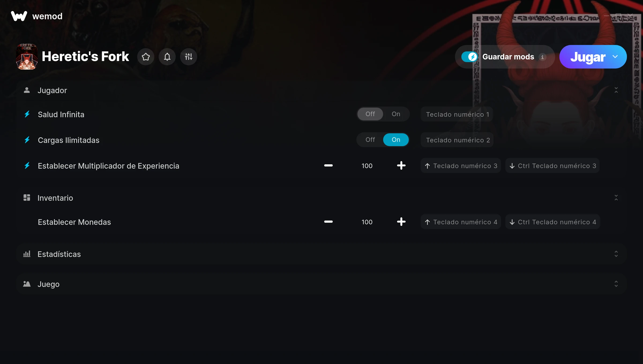Decrease Establecer Monedas with minus icon
This screenshot has height=364, width=643.
328,222
